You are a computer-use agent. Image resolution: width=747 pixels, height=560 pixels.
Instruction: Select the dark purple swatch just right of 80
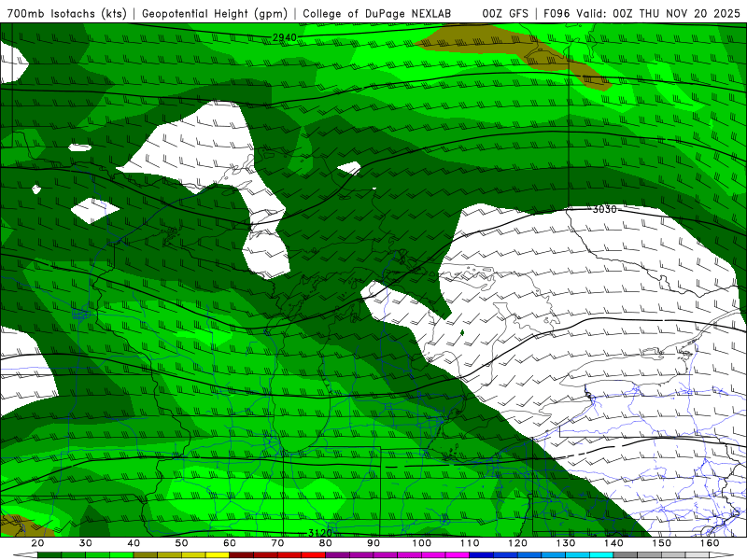[x=337, y=555]
